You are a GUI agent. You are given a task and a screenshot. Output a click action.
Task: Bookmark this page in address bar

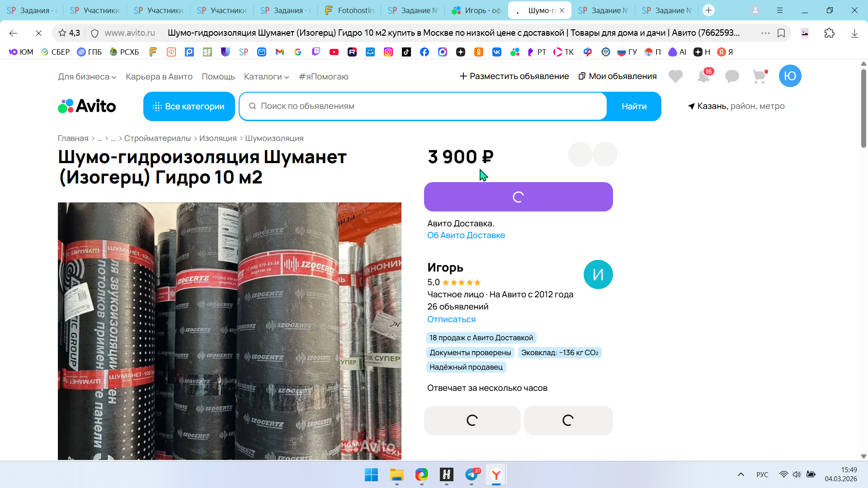[781, 33]
